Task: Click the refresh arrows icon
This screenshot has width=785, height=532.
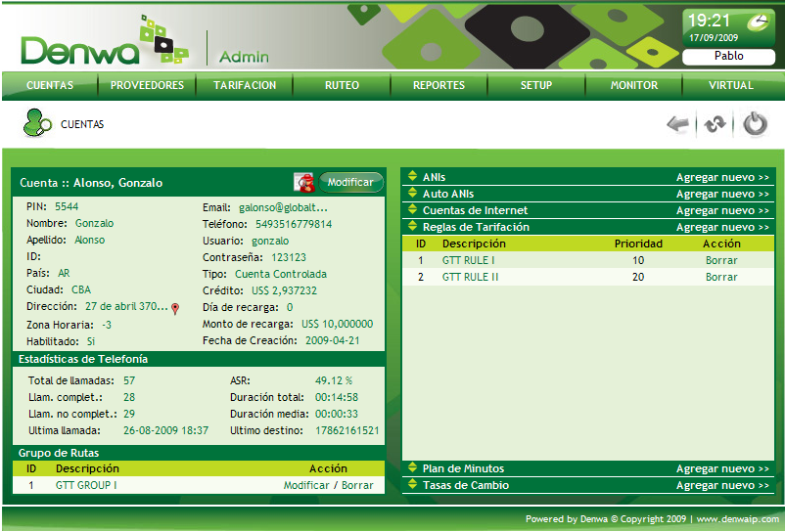Action: point(715,124)
